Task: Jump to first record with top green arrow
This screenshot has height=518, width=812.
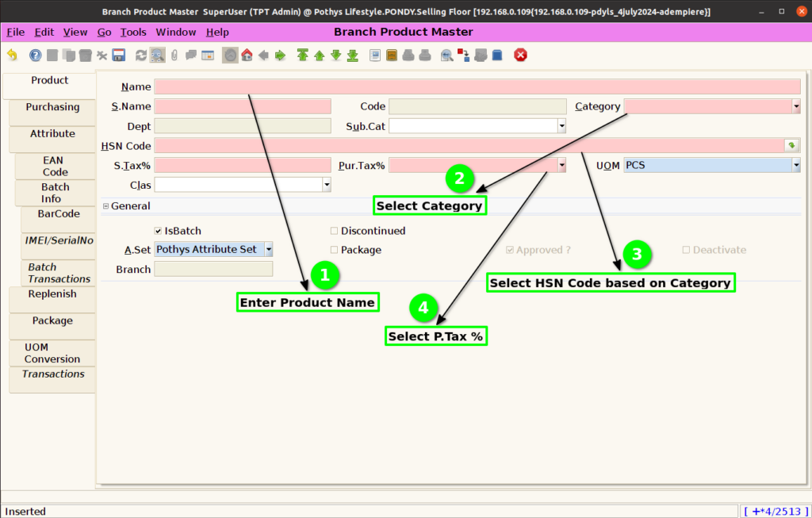Action: click(x=302, y=55)
